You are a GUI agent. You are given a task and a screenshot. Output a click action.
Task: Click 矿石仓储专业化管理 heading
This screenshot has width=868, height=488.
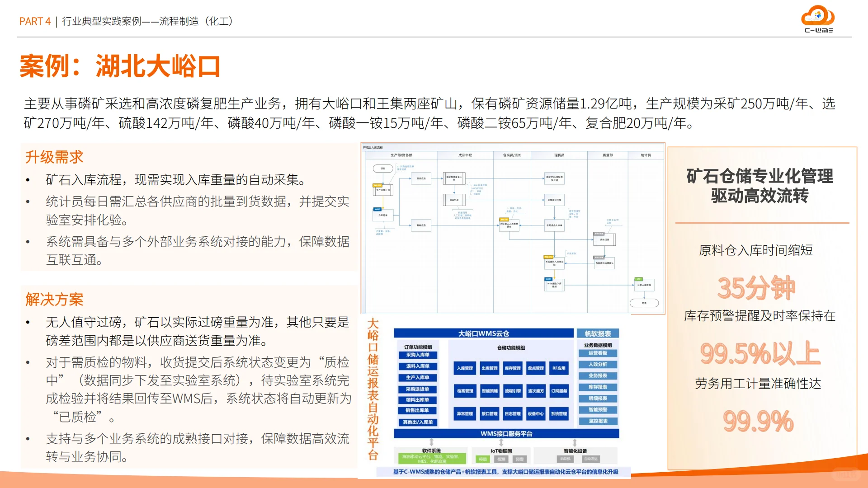[x=759, y=176]
